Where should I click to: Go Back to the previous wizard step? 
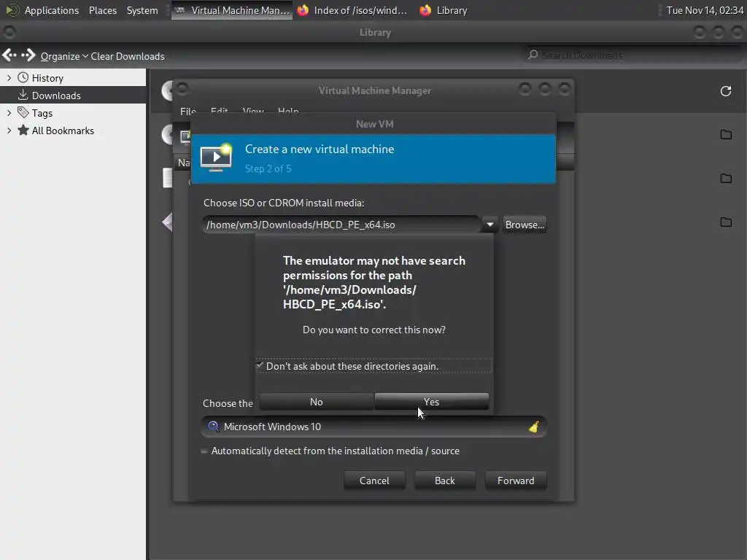(x=445, y=481)
